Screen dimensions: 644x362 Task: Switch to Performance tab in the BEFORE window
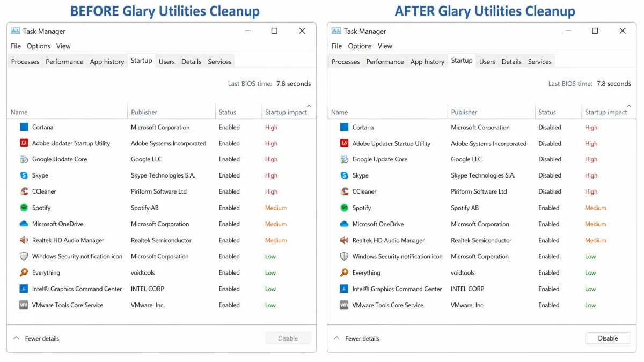(64, 62)
